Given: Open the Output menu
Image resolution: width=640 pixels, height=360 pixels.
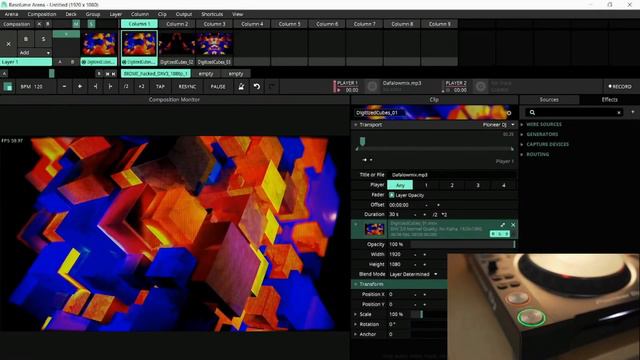Looking at the screenshot, I should (x=184, y=14).
